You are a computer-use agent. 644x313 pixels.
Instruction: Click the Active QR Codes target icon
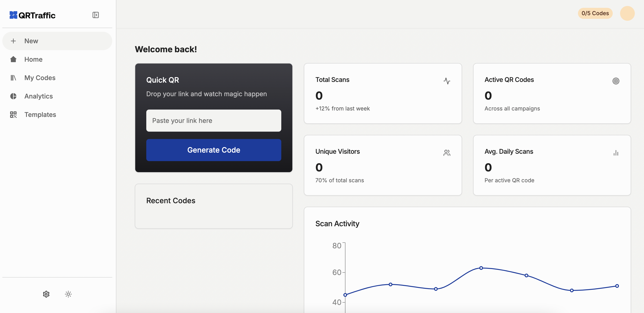(x=616, y=81)
